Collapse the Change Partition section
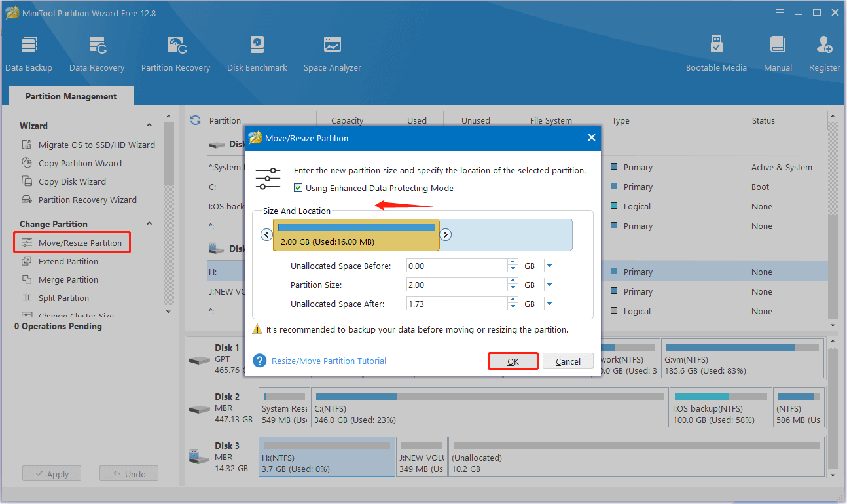Image resolution: width=847 pixels, height=504 pixels. coord(149,224)
